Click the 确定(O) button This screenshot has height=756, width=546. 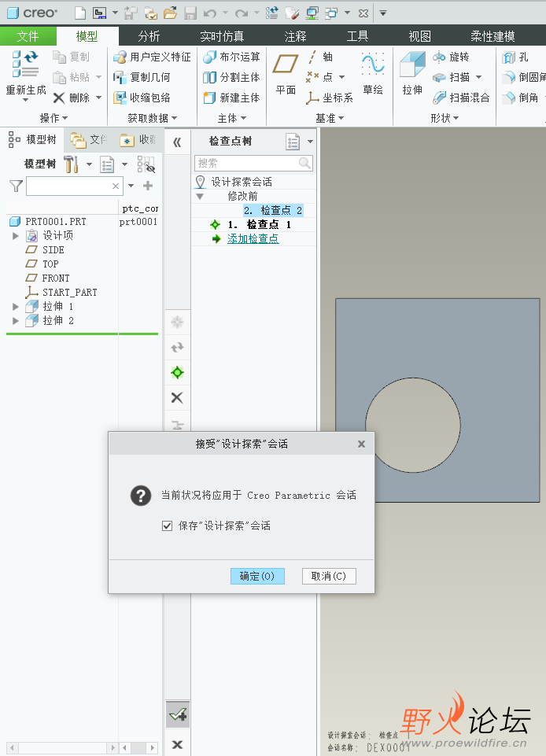257,576
